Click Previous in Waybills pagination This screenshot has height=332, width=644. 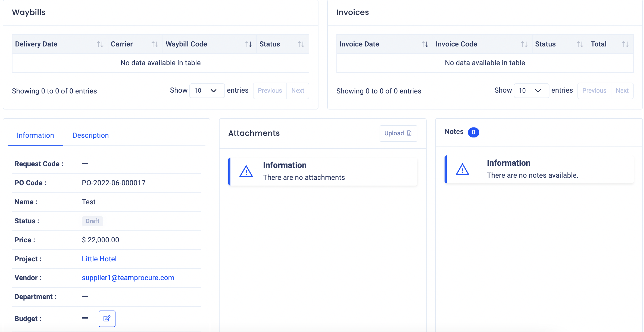pos(270,90)
